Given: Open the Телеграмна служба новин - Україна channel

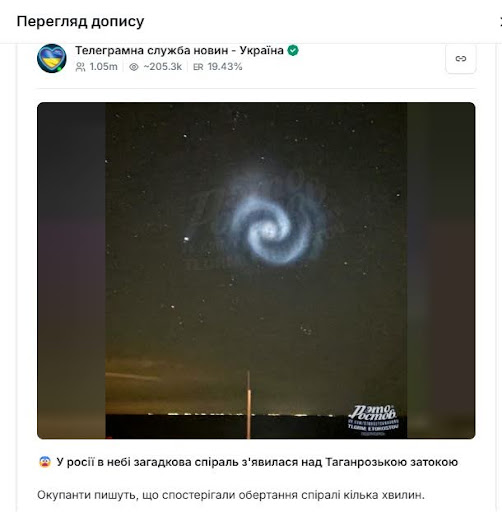Looking at the screenshot, I should tap(179, 50).
